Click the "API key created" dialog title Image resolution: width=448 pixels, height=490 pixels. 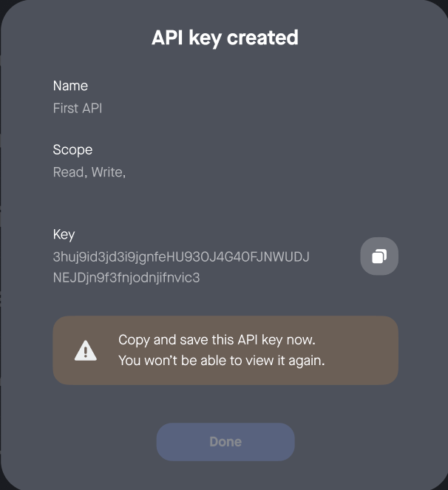[225, 38]
